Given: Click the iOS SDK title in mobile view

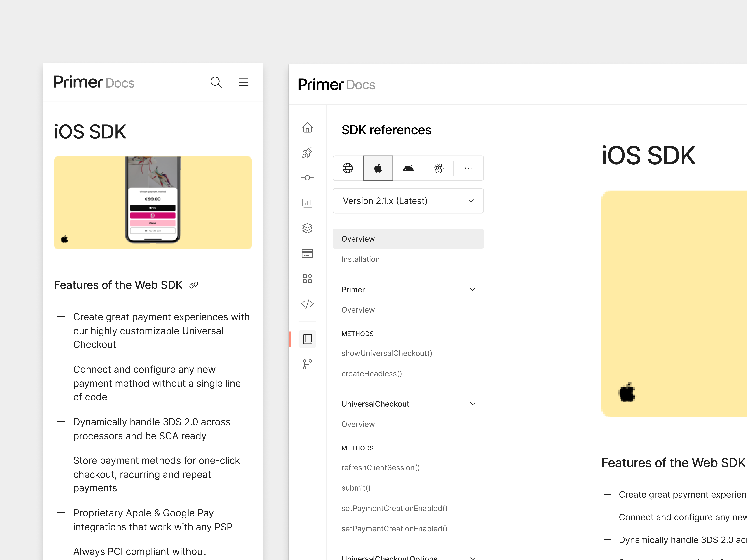Looking at the screenshot, I should (x=90, y=132).
